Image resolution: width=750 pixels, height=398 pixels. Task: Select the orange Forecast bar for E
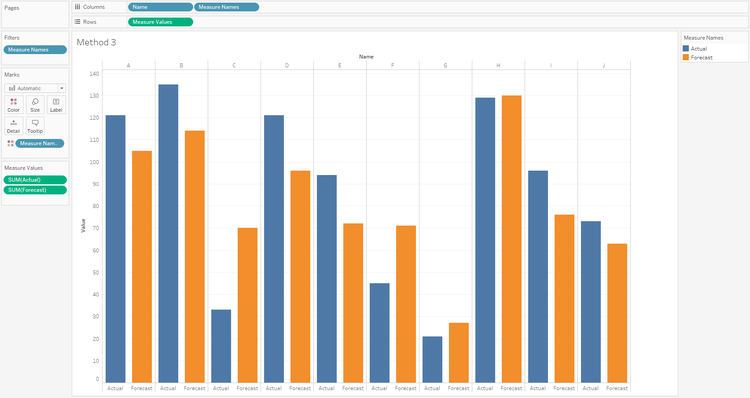(353, 303)
